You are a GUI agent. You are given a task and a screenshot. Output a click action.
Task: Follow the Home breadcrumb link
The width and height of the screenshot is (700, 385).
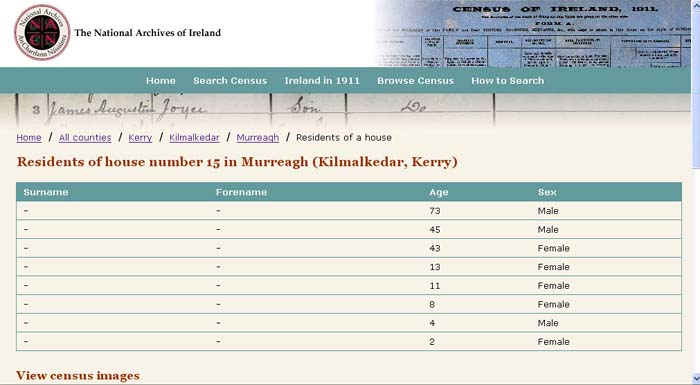[29, 138]
